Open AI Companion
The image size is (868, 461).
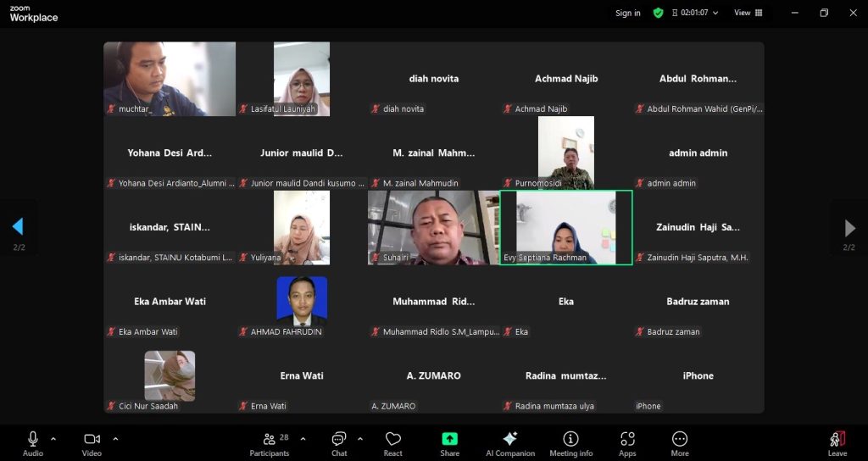509,443
